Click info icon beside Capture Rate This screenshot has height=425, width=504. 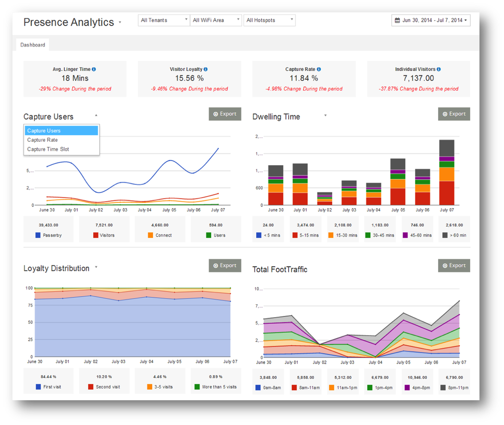319,69
